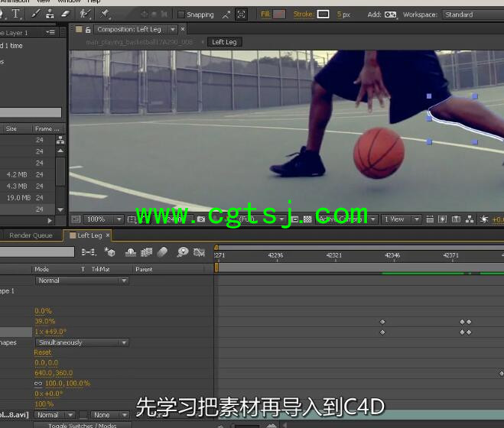Toggle frame blending icon in timeline

[146, 252]
